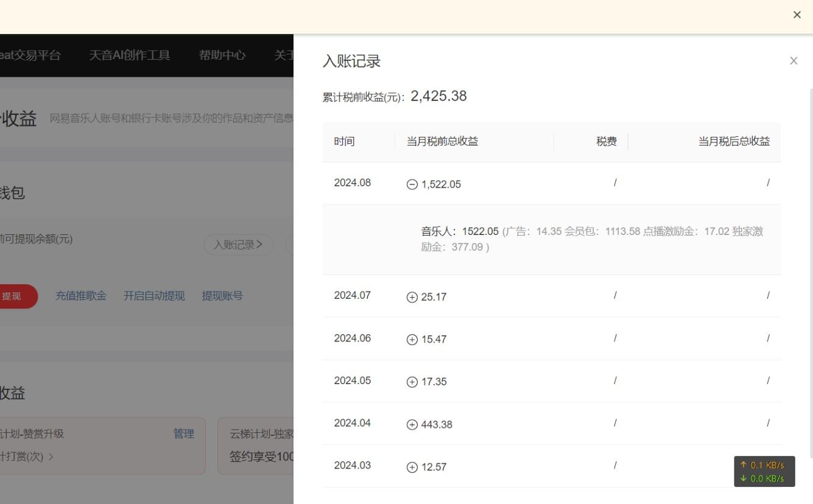Open 入账记录 records panel

coord(238,244)
